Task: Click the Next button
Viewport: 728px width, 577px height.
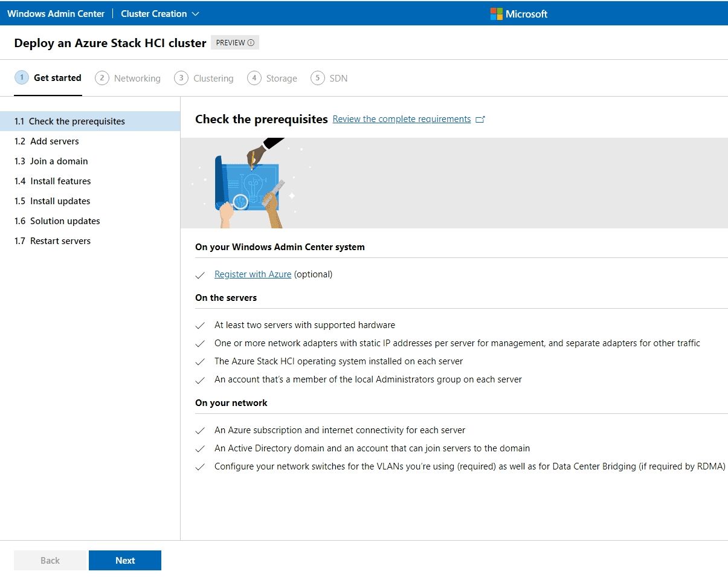Action: pyautogui.click(x=125, y=561)
